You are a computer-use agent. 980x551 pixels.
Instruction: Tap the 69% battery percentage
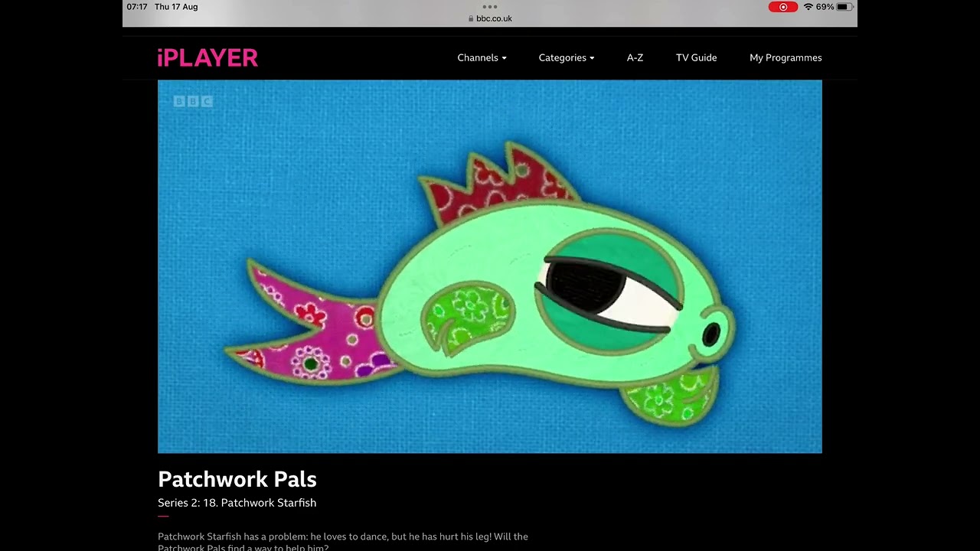(x=825, y=7)
